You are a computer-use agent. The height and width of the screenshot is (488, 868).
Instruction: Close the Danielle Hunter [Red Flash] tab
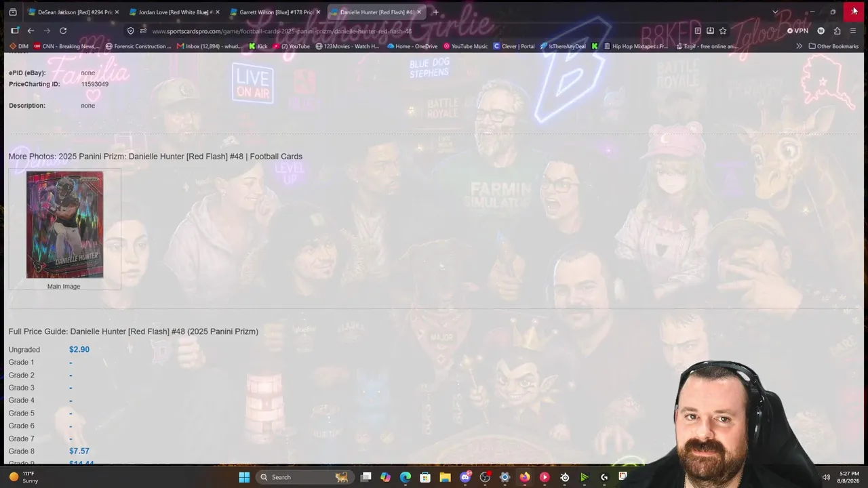point(419,12)
